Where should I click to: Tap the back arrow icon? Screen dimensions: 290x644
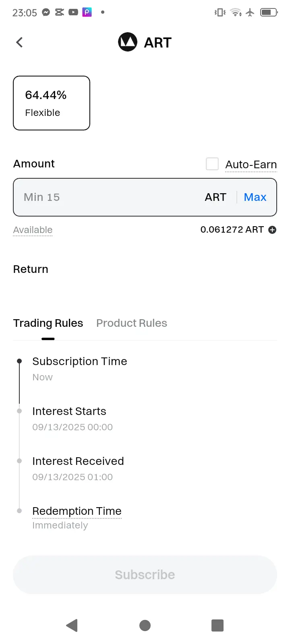[x=19, y=42]
